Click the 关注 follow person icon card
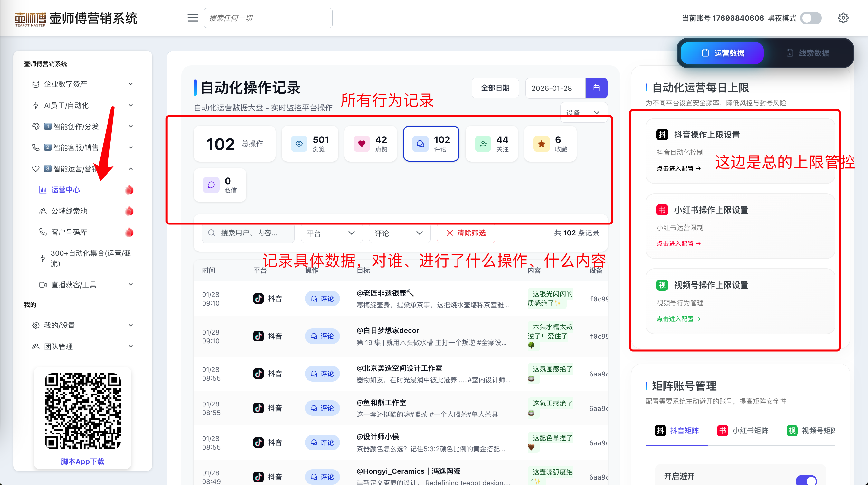This screenshot has width=868, height=485. pos(492,144)
